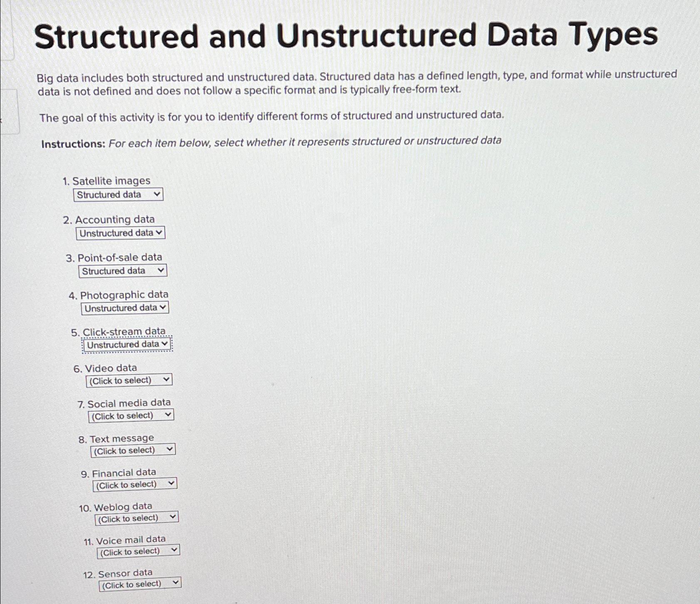Click the chevron on the Accounting data selector
The width and height of the screenshot is (700, 604).
[x=159, y=233]
